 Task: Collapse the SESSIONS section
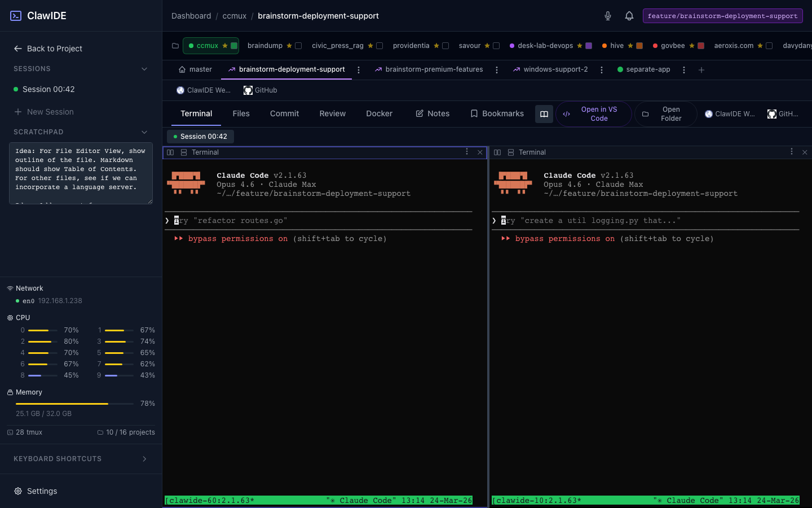click(x=144, y=69)
